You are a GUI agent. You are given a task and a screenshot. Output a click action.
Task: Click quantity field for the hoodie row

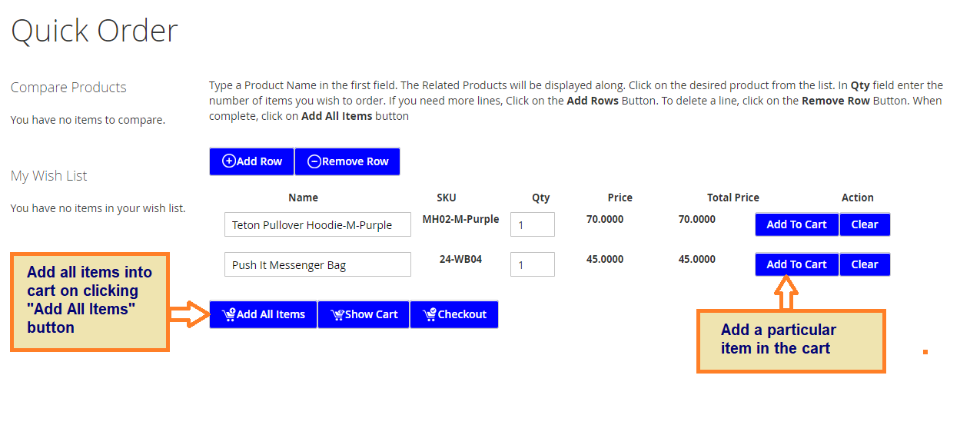coord(532,225)
